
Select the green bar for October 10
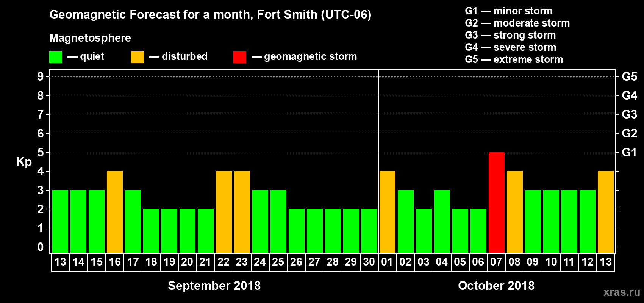coord(551,221)
